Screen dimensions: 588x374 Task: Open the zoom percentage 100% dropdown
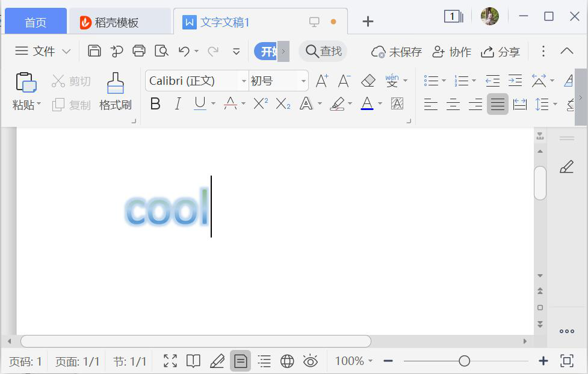tap(353, 361)
